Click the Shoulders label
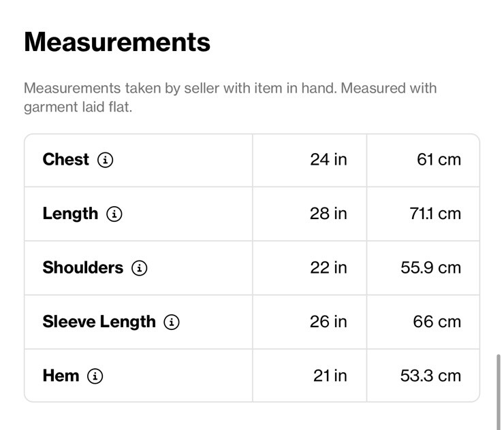504x430 pixels. (83, 267)
